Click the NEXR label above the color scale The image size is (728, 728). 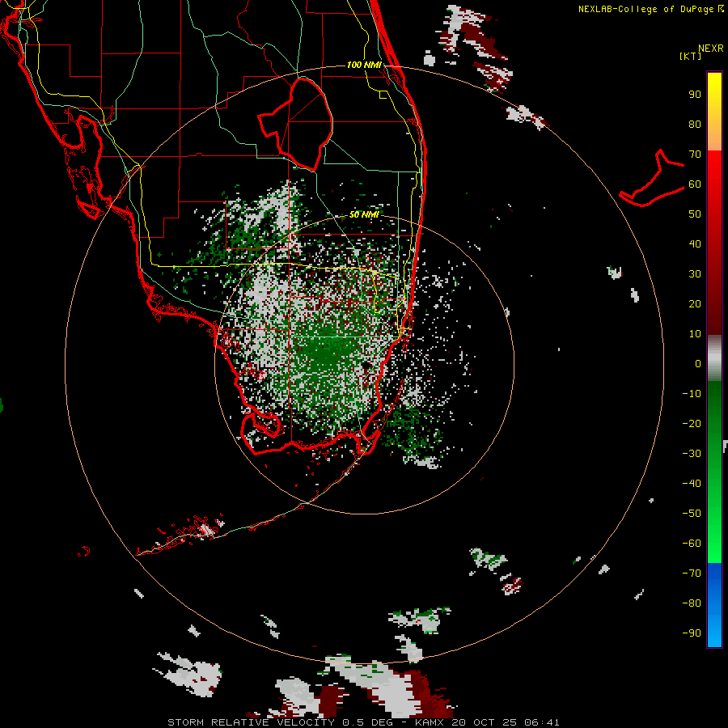click(x=711, y=49)
